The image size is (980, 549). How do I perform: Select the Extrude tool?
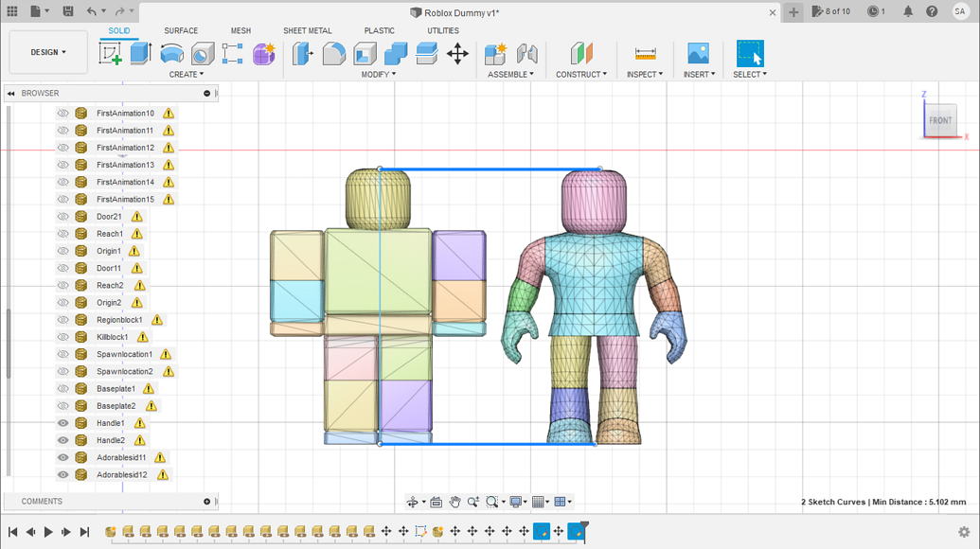click(141, 54)
